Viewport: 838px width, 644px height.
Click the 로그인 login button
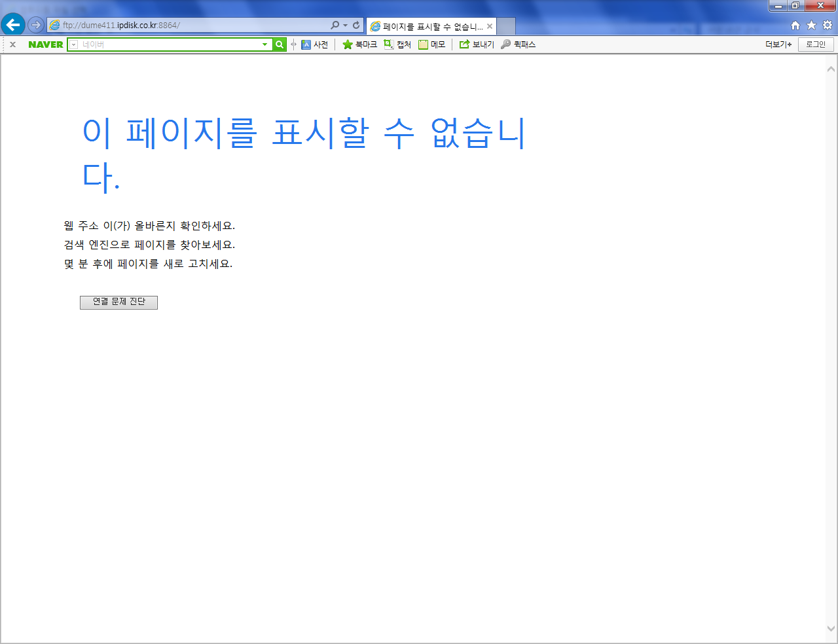[816, 45]
